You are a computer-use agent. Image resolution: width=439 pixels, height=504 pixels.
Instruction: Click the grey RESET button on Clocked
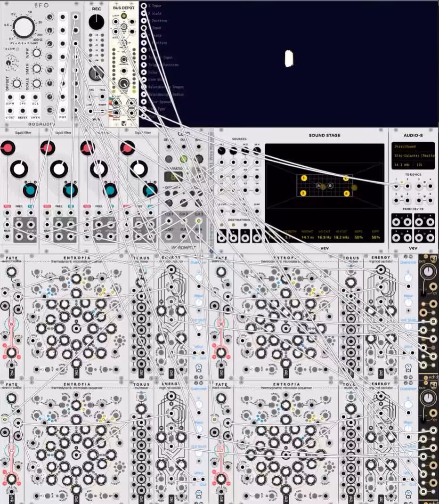tap(169, 159)
